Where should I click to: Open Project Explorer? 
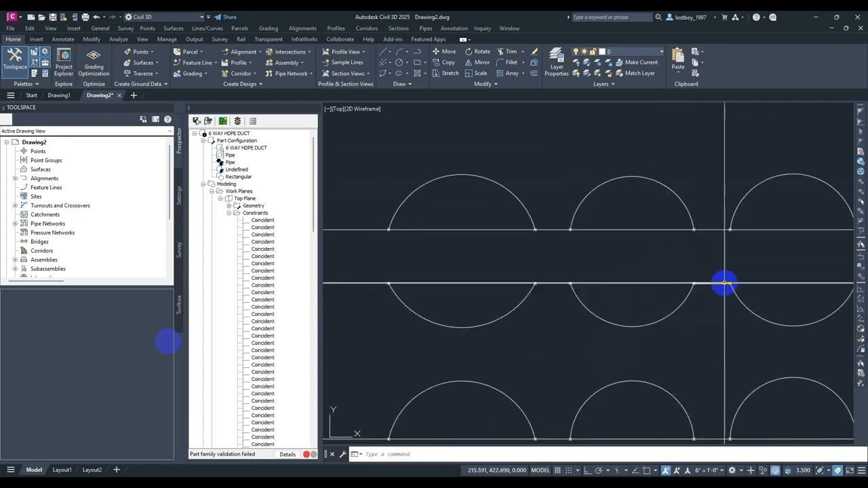64,62
